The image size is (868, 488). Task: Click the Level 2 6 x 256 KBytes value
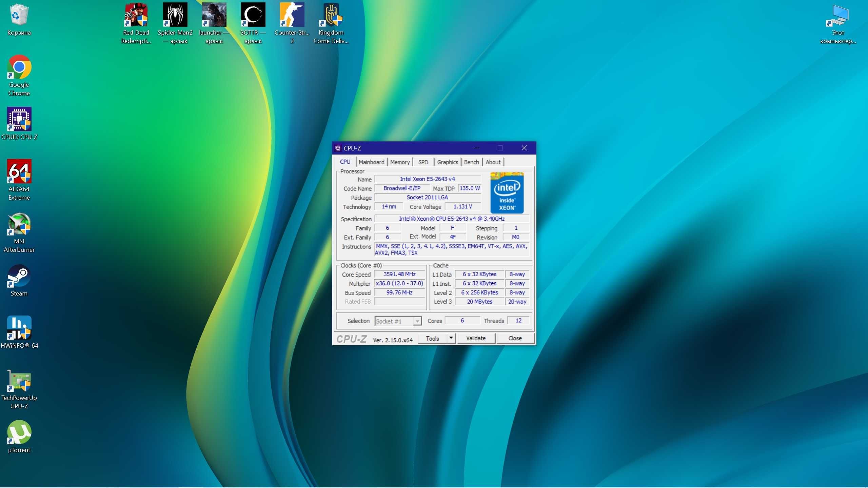[479, 292]
